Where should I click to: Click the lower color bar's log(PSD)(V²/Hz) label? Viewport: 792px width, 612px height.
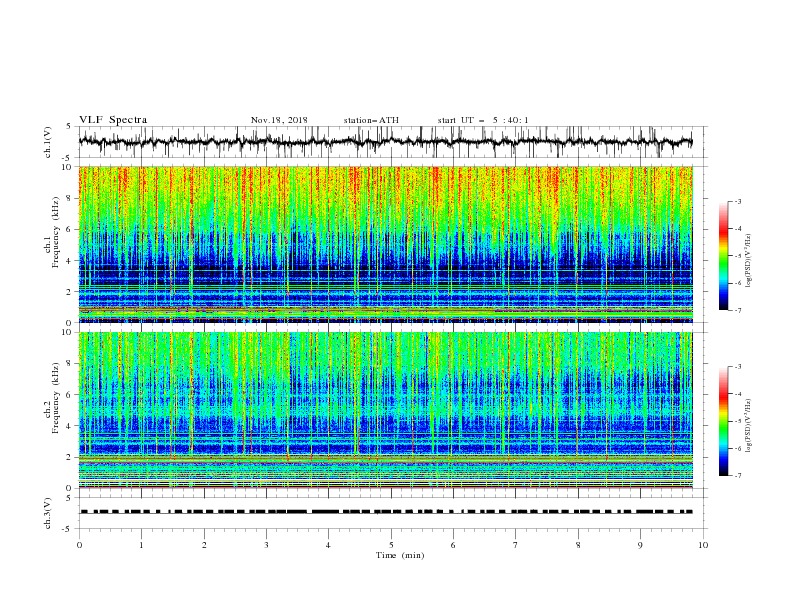749,426
